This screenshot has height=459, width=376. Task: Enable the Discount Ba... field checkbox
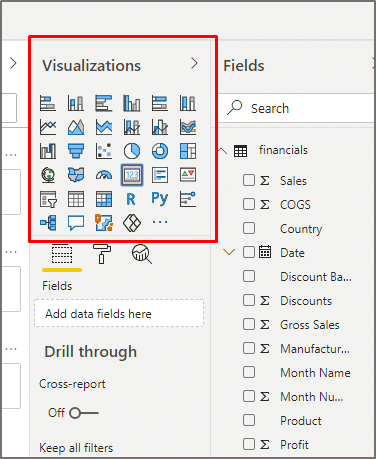[x=249, y=276]
